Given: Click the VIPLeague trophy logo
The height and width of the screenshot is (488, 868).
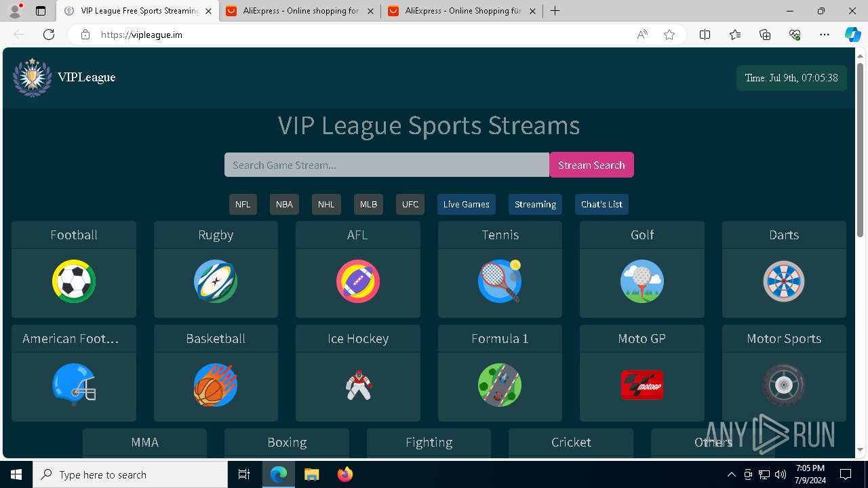Looking at the screenshot, I should tap(32, 77).
